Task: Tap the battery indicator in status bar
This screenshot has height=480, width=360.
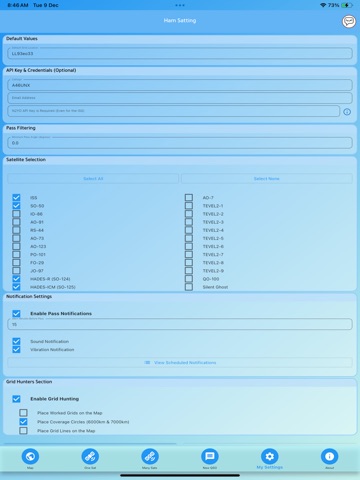Action: pos(347,5)
